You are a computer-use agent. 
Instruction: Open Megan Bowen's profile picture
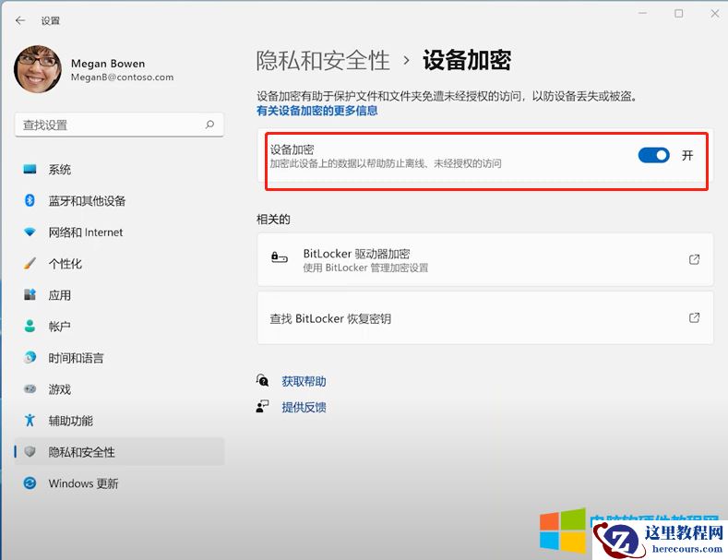pos(38,68)
